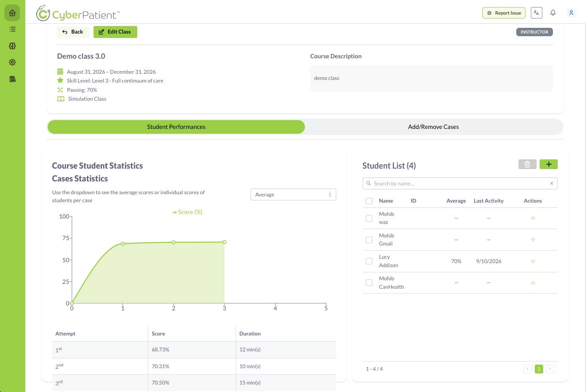Check the box for Mohib CanHealth
The width and height of the screenshot is (586, 392).
pos(369,283)
